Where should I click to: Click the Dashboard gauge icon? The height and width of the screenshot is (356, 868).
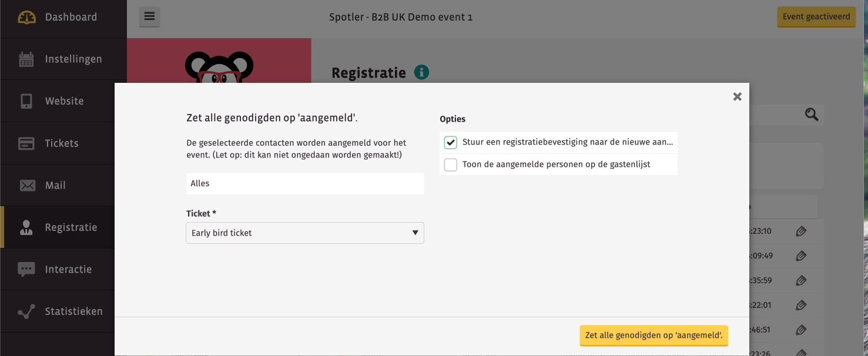click(27, 17)
